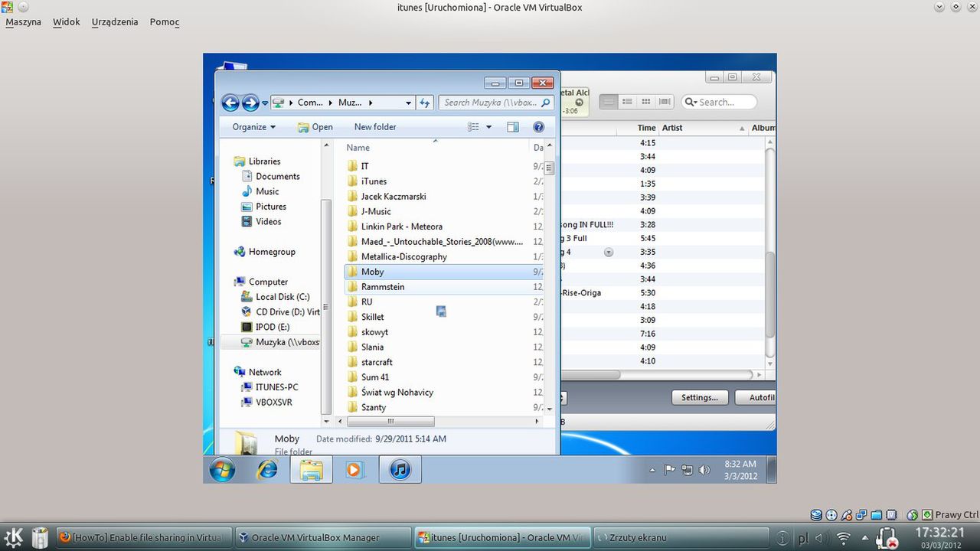Viewport: 980px width, 551px height.
Task: Click Explorer horizontal scrollbar thumb
Action: click(390, 422)
